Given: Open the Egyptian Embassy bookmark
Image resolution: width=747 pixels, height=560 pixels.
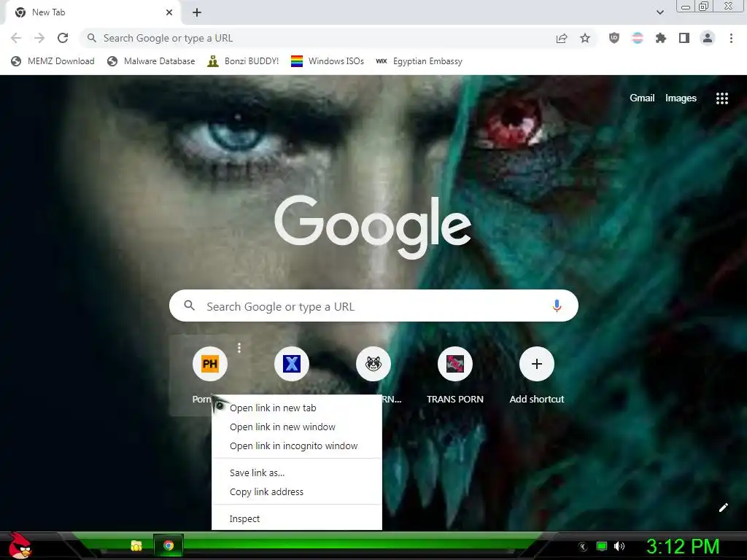Looking at the screenshot, I should pyautogui.click(x=419, y=61).
